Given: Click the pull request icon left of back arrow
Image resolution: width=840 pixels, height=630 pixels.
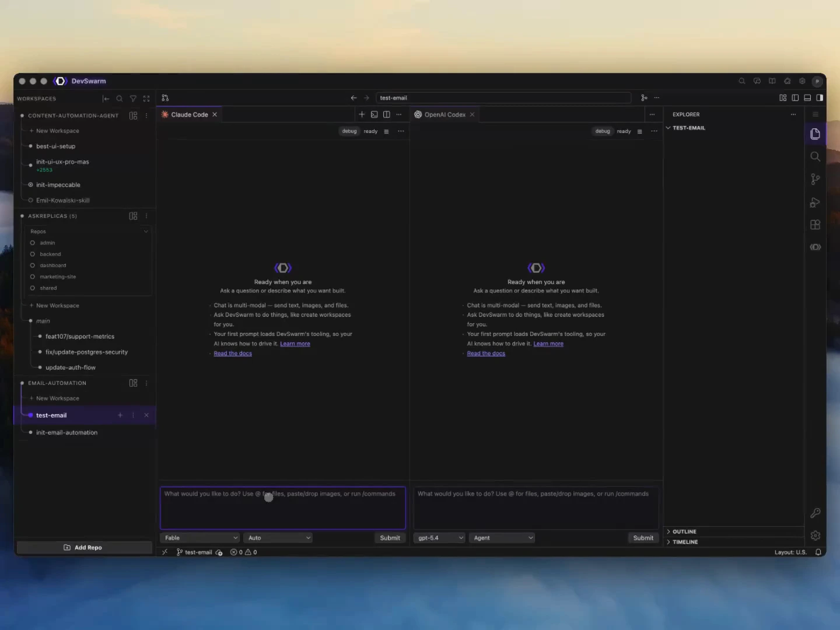Looking at the screenshot, I should point(165,98).
